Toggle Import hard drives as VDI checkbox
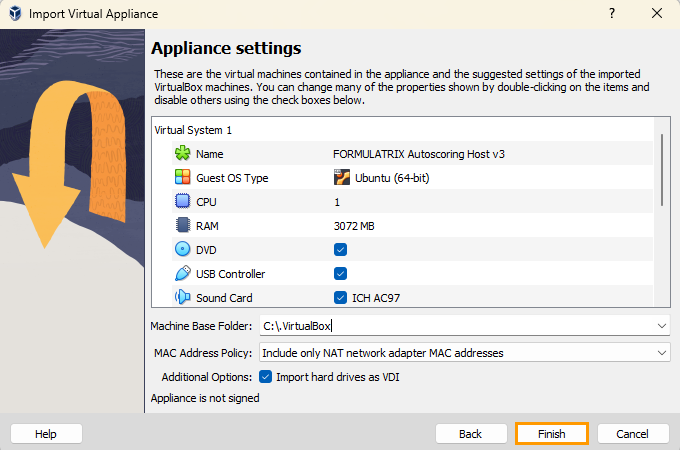Screen dimensions: 680x450 point(265,377)
